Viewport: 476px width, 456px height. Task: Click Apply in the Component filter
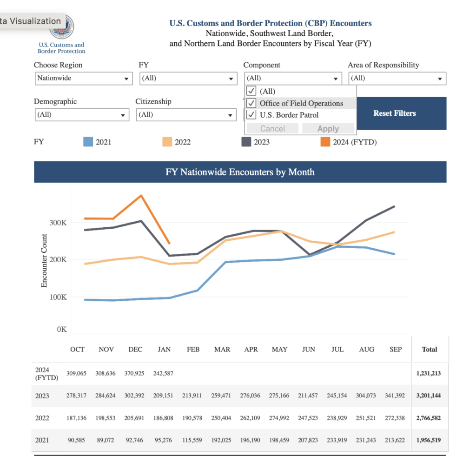click(x=328, y=129)
